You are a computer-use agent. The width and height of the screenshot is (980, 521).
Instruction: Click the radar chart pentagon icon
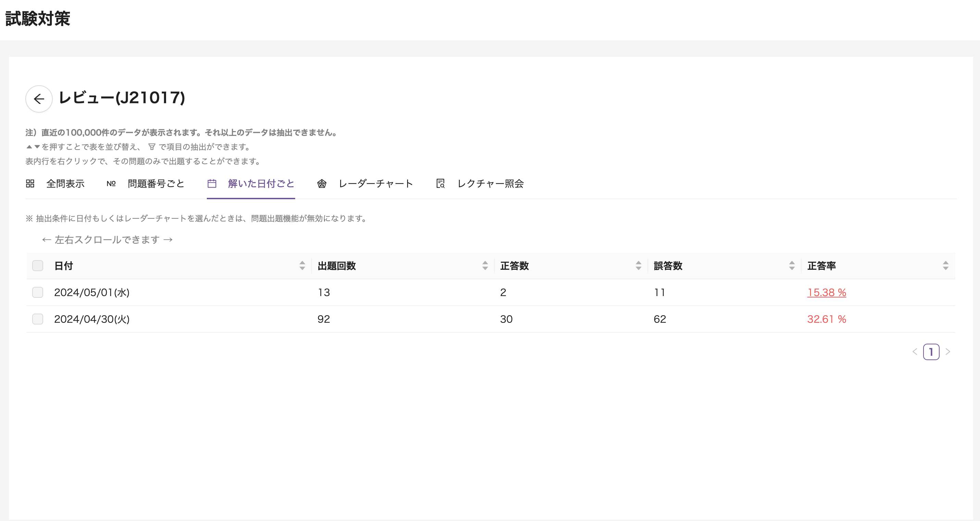point(322,184)
